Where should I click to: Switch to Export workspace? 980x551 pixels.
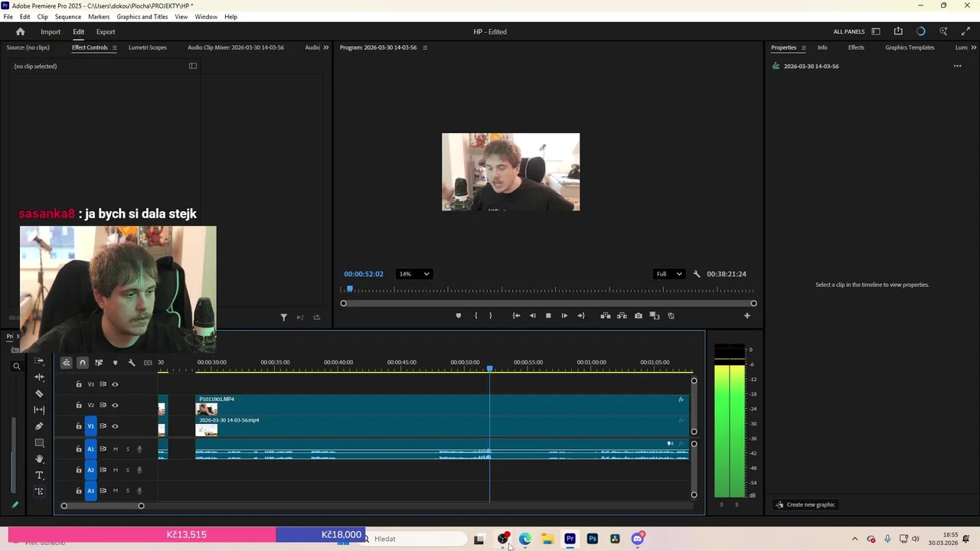tap(106, 31)
